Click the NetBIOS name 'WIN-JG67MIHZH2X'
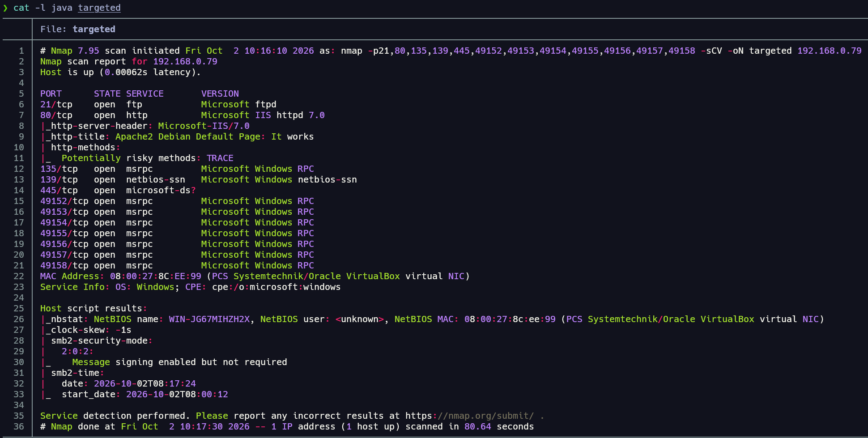Image resolution: width=868 pixels, height=438 pixels. pos(209,319)
